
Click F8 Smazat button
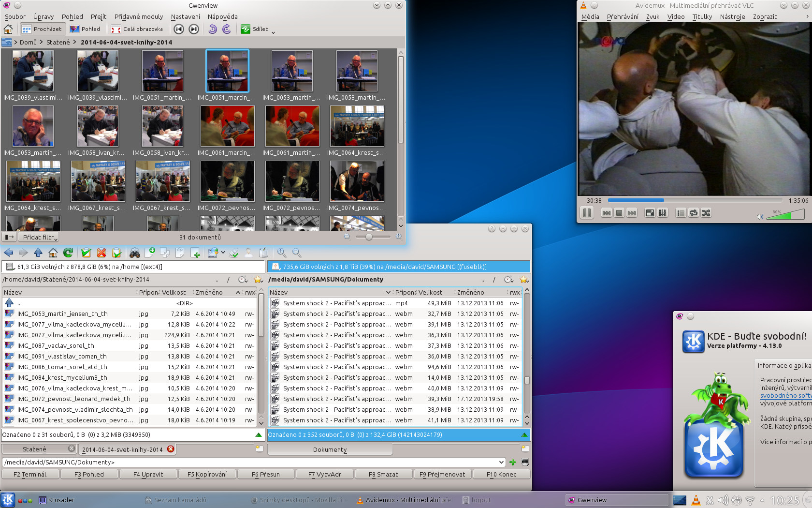(x=383, y=474)
